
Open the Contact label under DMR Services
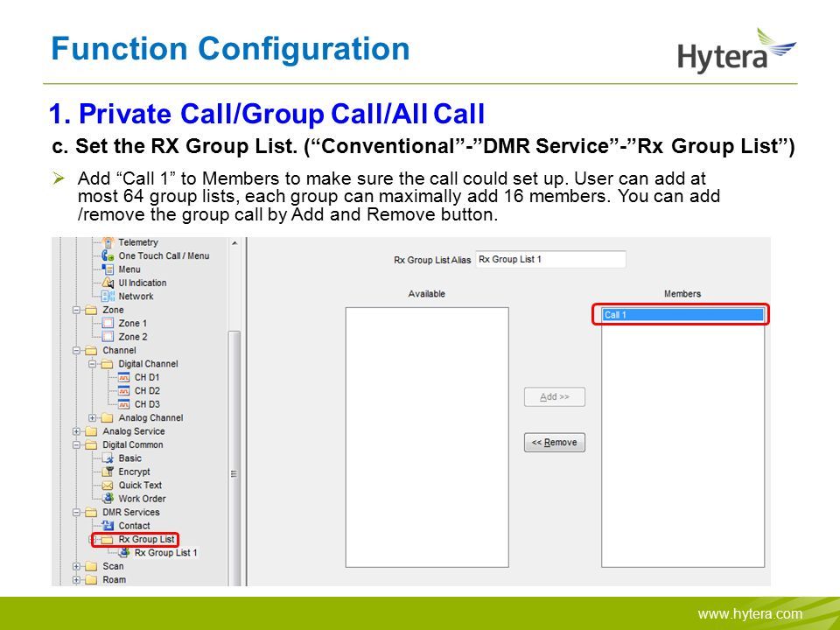tap(135, 526)
